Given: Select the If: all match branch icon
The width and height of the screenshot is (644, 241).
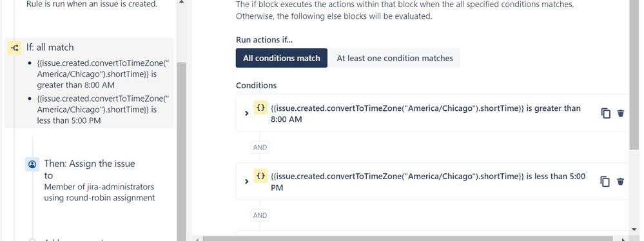Looking at the screenshot, I should coord(15,48).
